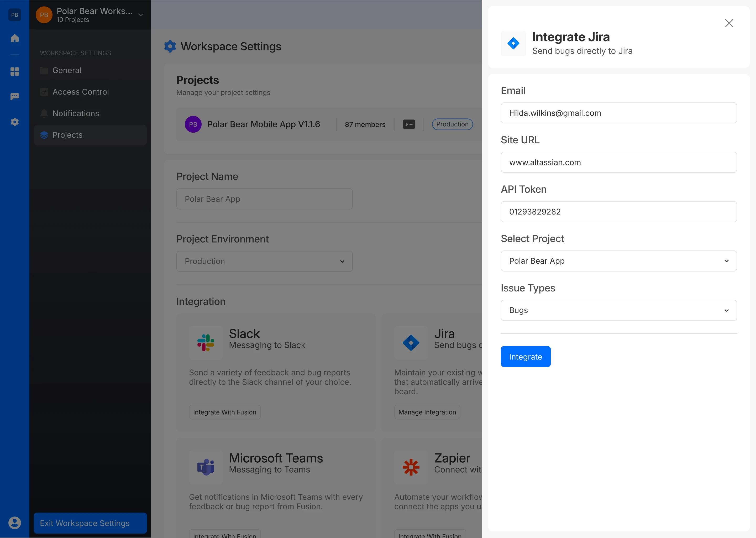Viewport: 756px width, 538px height.
Task: Open the Notifications menu item
Action: [x=90, y=113]
